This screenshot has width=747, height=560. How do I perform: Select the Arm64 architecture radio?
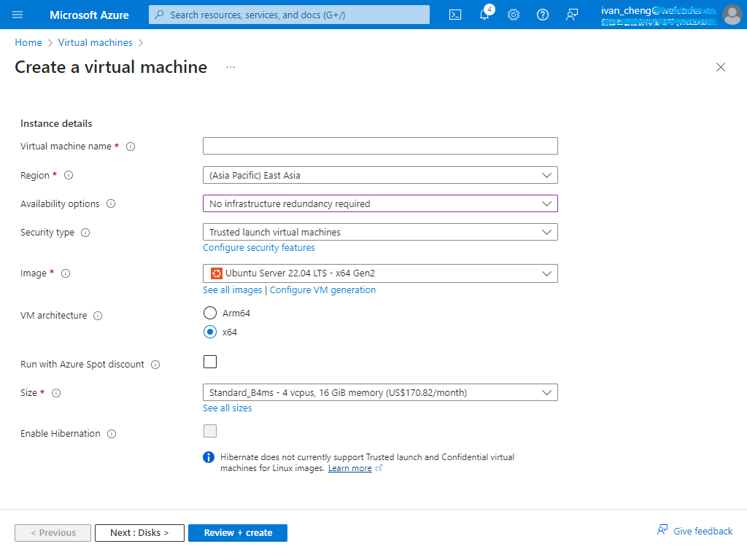coord(210,313)
